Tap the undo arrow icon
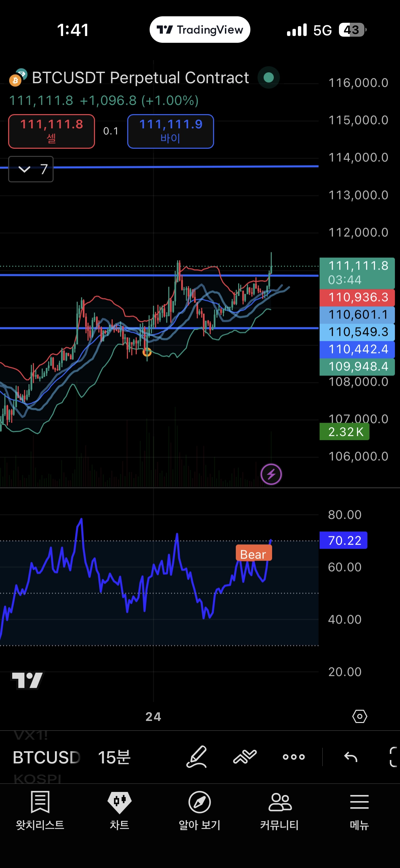The width and height of the screenshot is (400, 868). tap(351, 757)
